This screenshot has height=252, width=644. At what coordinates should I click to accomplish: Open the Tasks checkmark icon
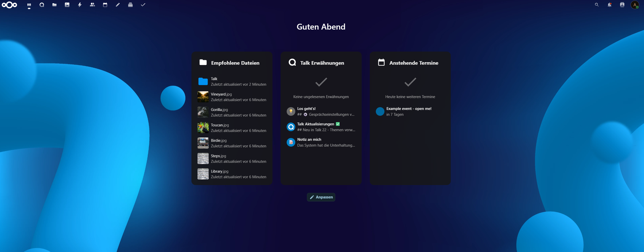143,5
